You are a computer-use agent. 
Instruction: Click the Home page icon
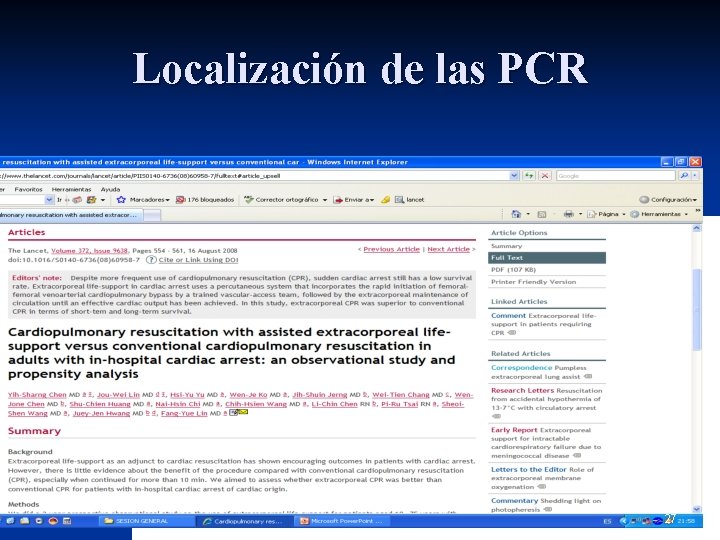point(516,214)
